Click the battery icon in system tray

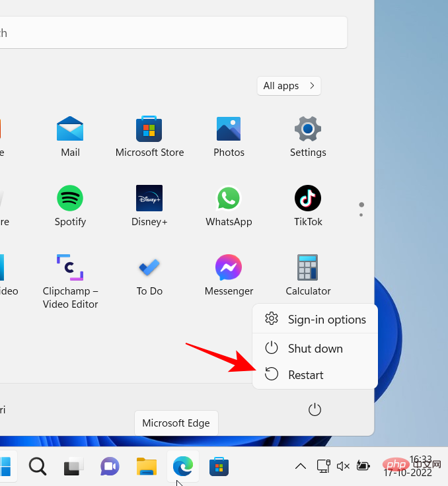pyautogui.click(x=363, y=466)
